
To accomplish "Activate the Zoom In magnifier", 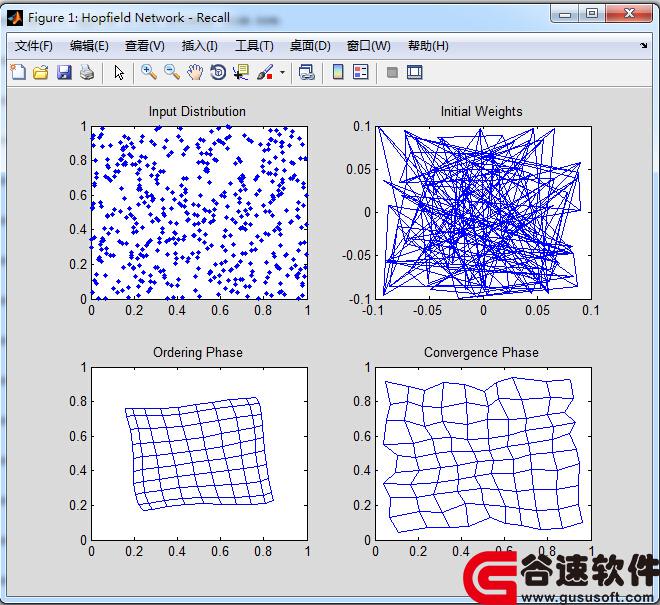I will pyautogui.click(x=149, y=72).
